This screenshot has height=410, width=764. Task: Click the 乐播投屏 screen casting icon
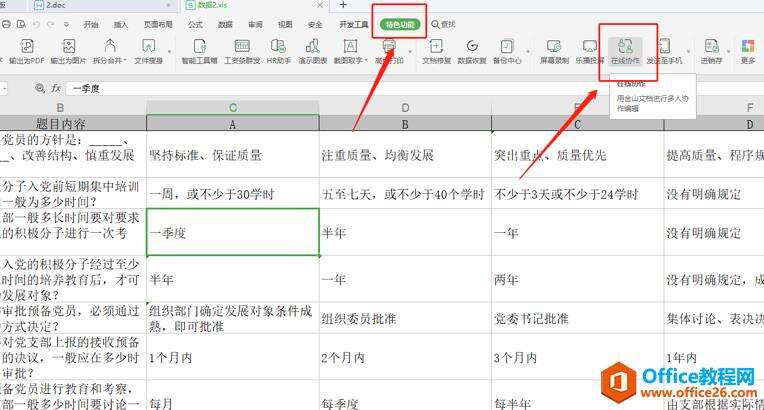[x=590, y=47]
